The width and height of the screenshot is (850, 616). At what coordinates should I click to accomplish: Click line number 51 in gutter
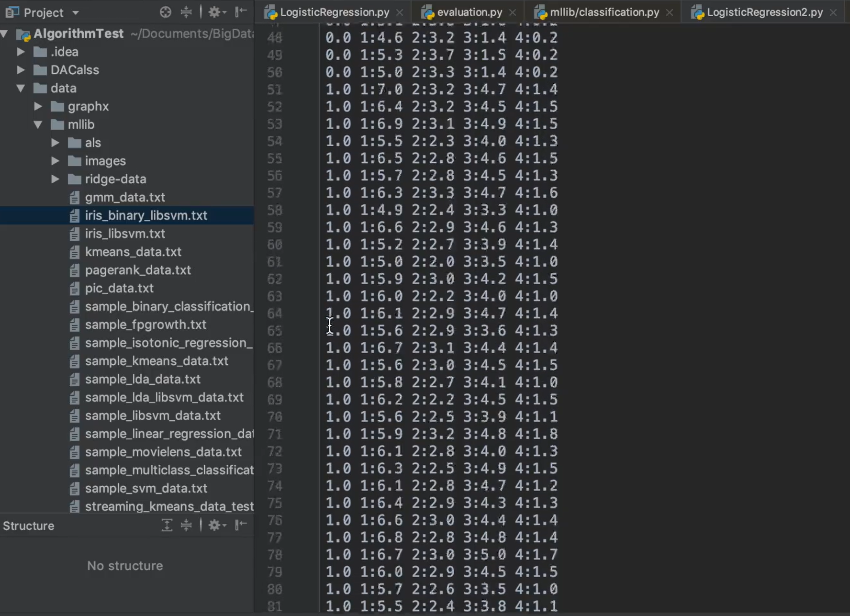[275, 90]
